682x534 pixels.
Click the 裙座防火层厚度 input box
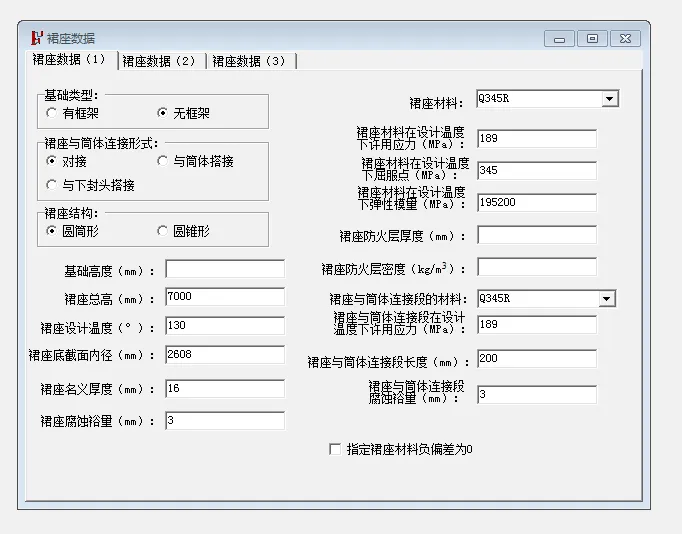coord(536,236)
